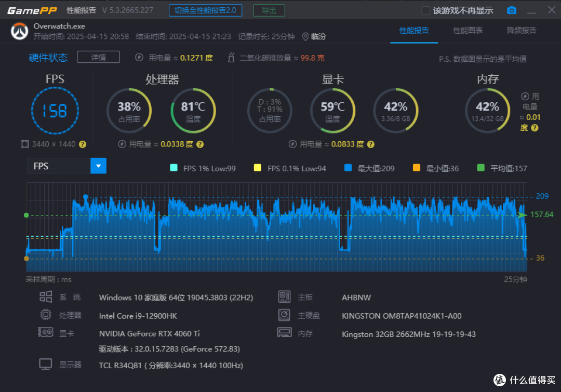Click the resolution icon beside 3440 x 1440
This screenshot has height=392, width=561.
pos(24,144)
